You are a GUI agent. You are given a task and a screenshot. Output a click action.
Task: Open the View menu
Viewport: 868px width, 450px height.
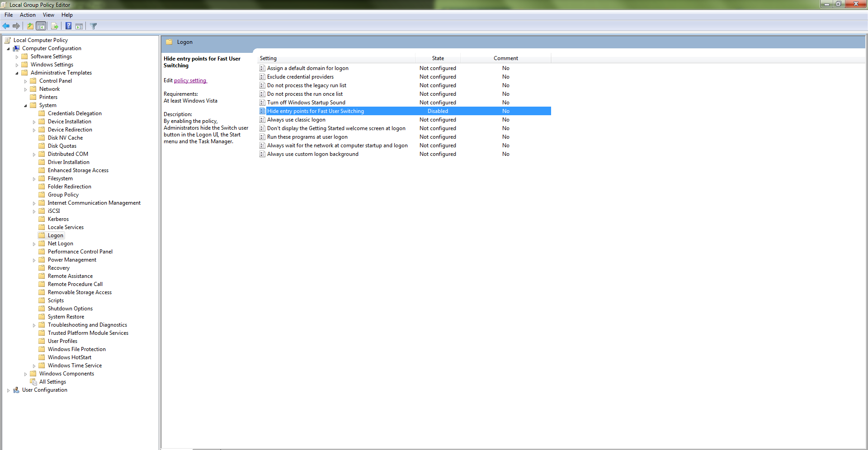coord(48,15)
